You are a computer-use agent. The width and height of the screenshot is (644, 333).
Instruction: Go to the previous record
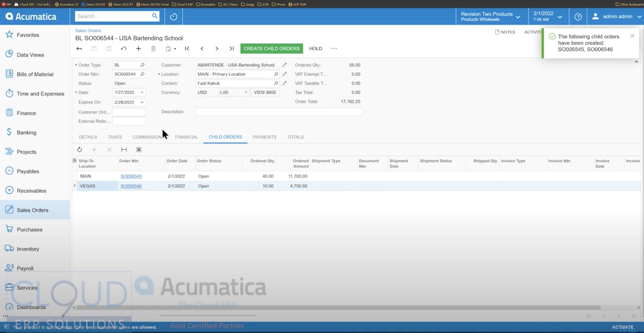pyautogui.click(x=202, y=49)
